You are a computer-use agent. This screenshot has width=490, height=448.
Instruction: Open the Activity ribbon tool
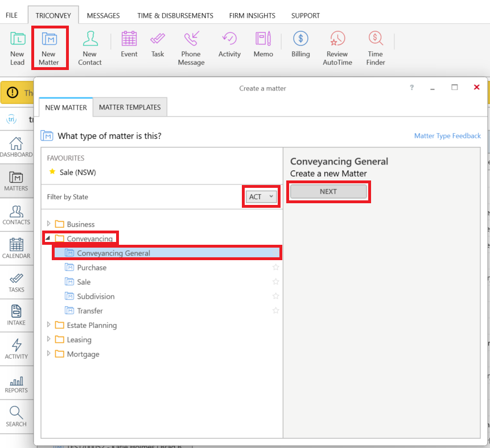[229, 44]
